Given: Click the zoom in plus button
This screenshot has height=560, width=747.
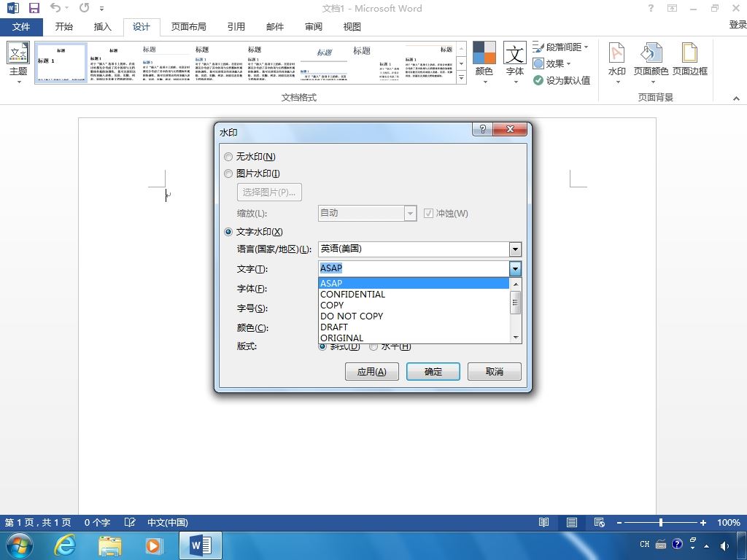Looking at the screenshot, I should click(x=703, y=522).
